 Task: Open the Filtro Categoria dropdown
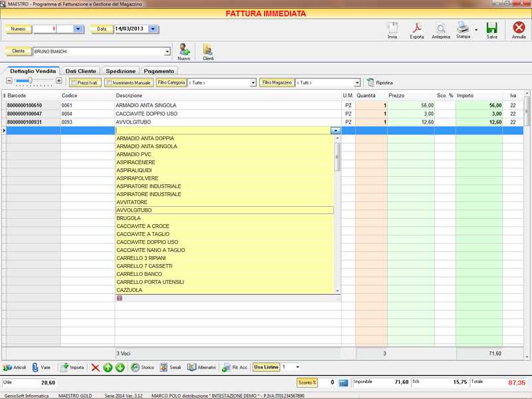(253, 83)
